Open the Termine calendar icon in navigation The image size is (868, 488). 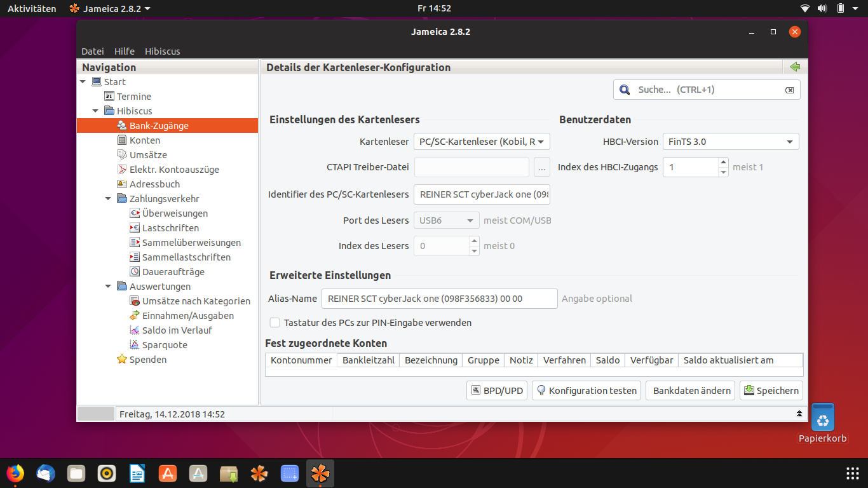tap(109, 97)
